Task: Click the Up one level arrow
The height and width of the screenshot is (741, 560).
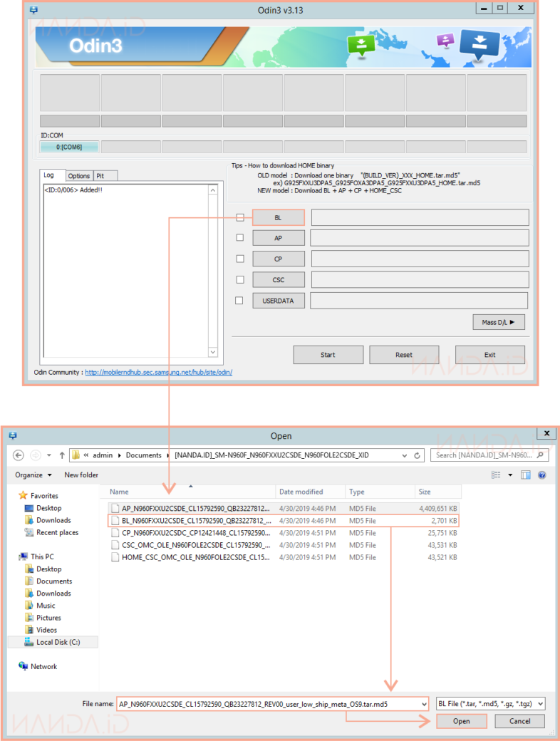Action: pos(63,455)
